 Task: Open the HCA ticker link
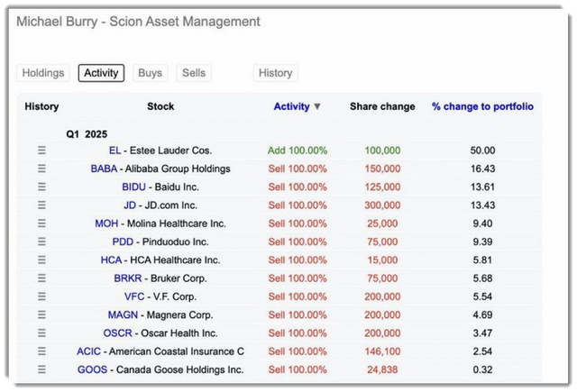(x=111, y=260)
